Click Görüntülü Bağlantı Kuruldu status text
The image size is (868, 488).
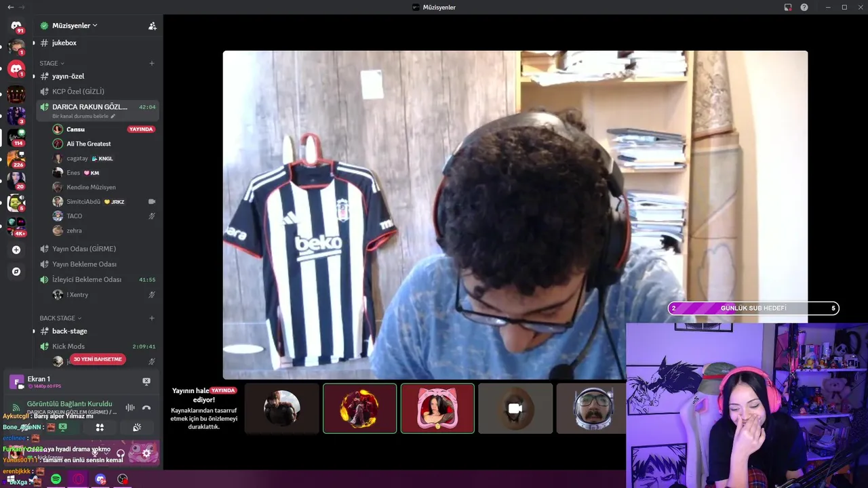click(x=69, y=404)
